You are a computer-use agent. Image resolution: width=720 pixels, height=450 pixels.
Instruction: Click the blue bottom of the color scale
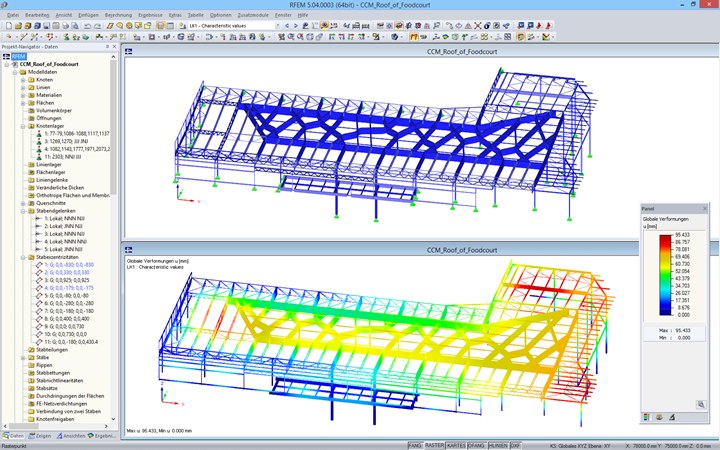pos(665,311)
